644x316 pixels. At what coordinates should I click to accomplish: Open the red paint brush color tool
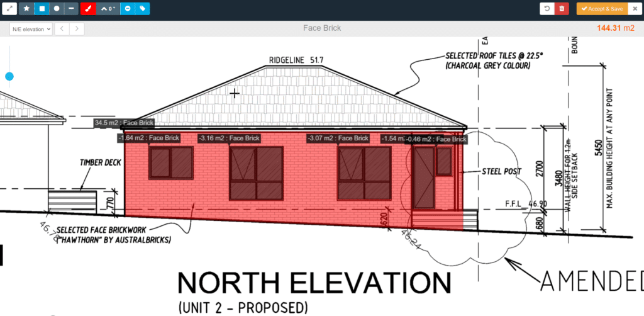[x=88, y=9]
